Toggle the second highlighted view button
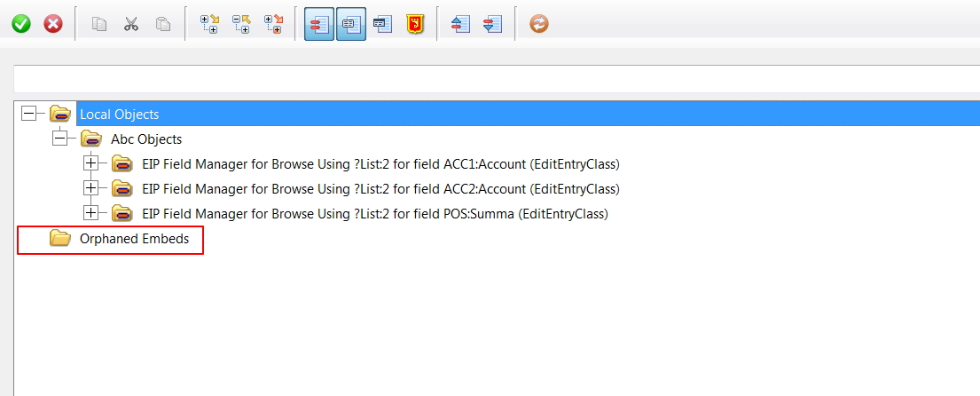 [x=350, y=24]
